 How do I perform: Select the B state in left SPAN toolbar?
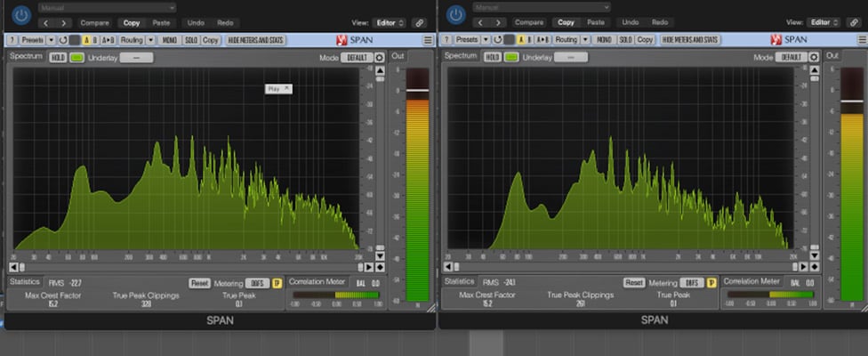click(x=94, y=40)
